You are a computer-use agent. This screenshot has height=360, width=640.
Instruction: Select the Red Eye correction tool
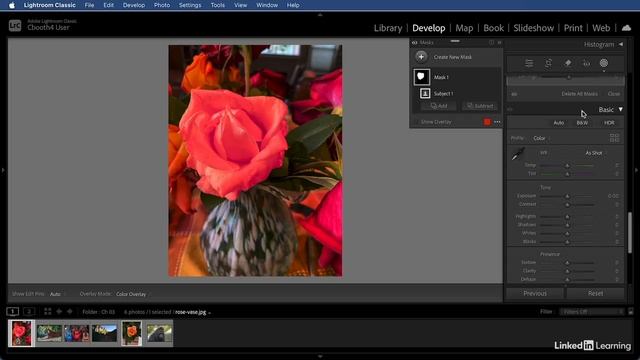586,63
